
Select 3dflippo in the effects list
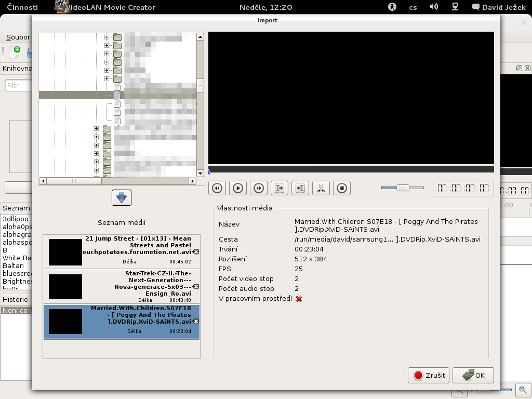pyautogui.click(x=16, y=219)
